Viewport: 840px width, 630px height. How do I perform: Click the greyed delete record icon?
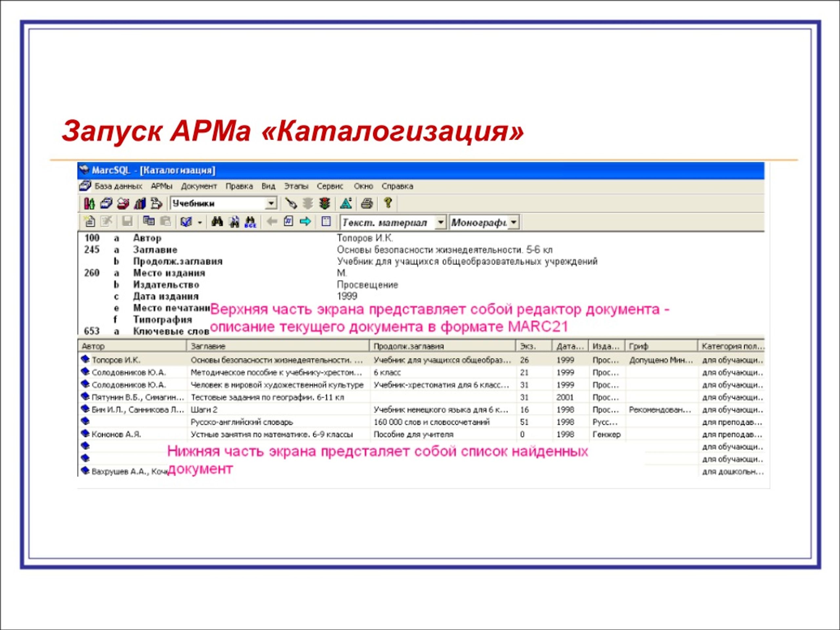tap(107, 222)
